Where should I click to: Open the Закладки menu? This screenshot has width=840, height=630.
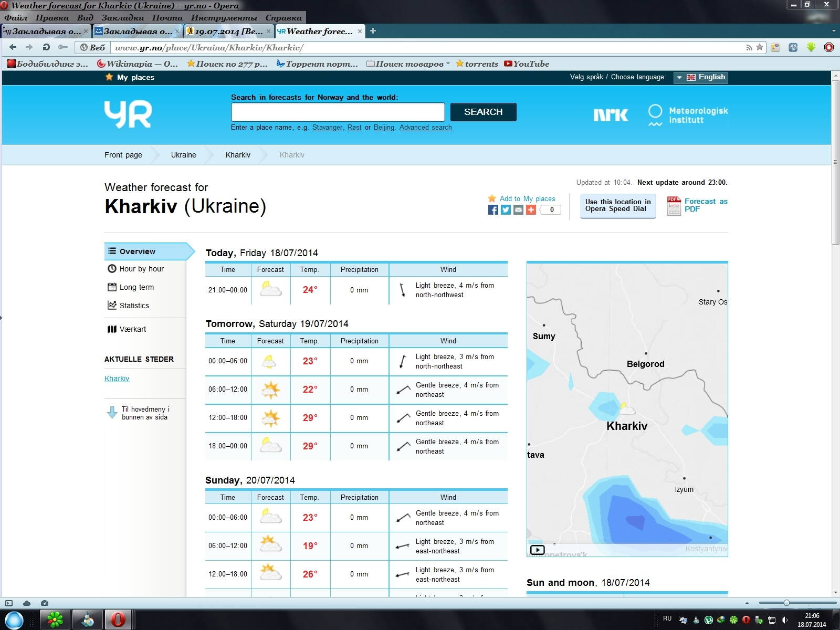[122, 17]
